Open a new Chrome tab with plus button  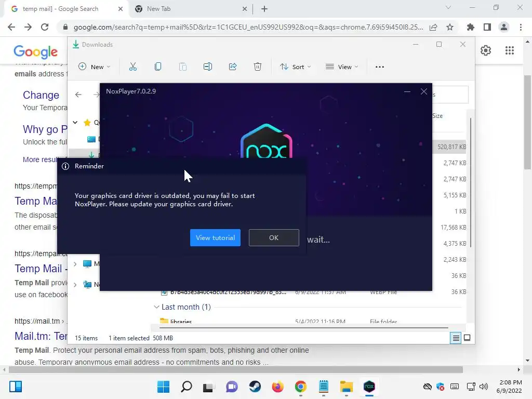[x=264, y=9]
